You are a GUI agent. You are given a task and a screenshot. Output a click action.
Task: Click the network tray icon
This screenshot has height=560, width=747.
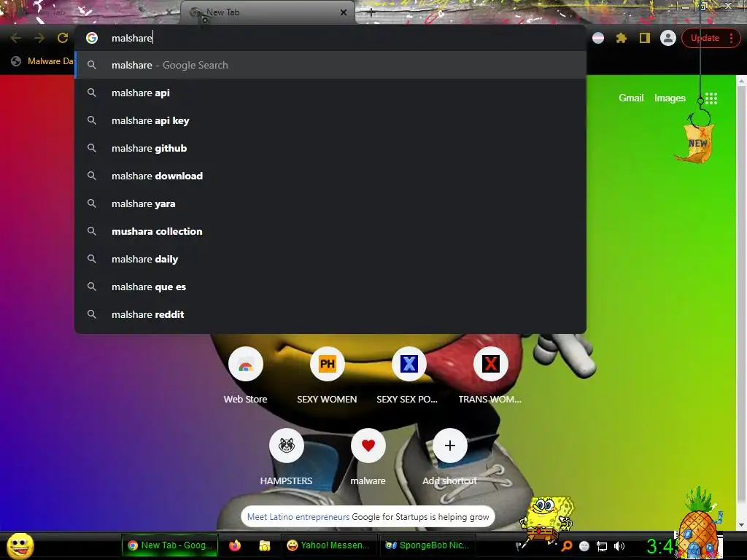[602, 546]
